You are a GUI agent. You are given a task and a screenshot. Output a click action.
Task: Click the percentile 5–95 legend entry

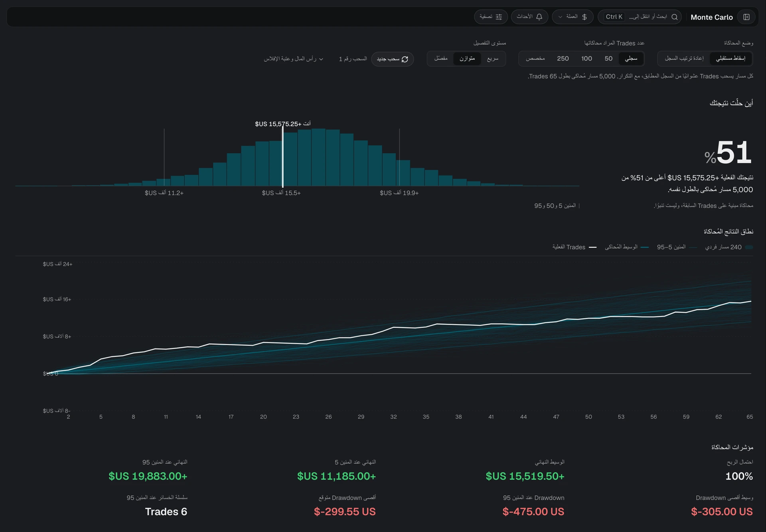click(677, 247)
